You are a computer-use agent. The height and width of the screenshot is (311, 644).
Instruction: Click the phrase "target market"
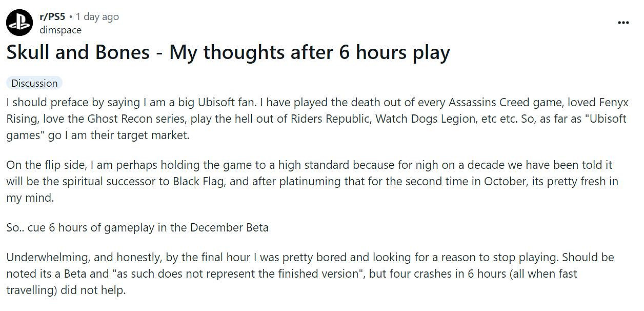pyautogui.click(x=149, y=136)
